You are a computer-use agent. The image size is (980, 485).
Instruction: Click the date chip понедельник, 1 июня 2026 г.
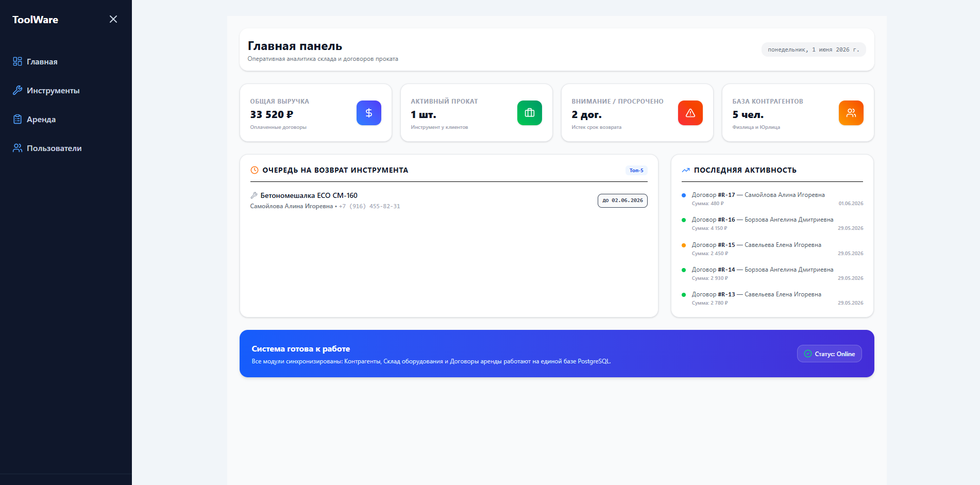(x=814, y=49)
